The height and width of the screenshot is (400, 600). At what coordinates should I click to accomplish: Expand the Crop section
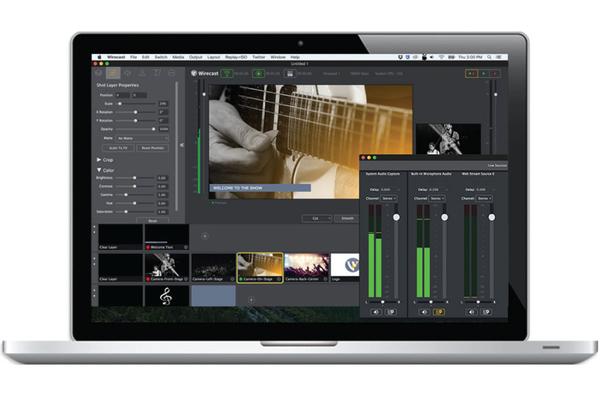(99, 160)
